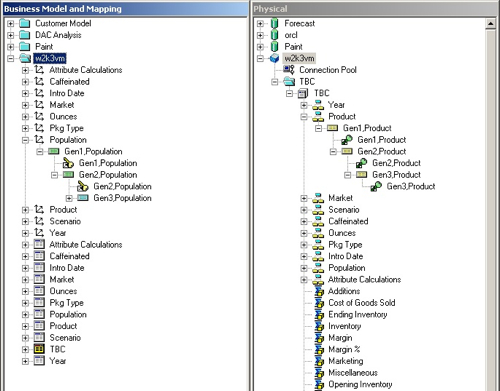The image size is (500, 391).
Task: Click the Margin % measure icon
Action: (319, 349)
